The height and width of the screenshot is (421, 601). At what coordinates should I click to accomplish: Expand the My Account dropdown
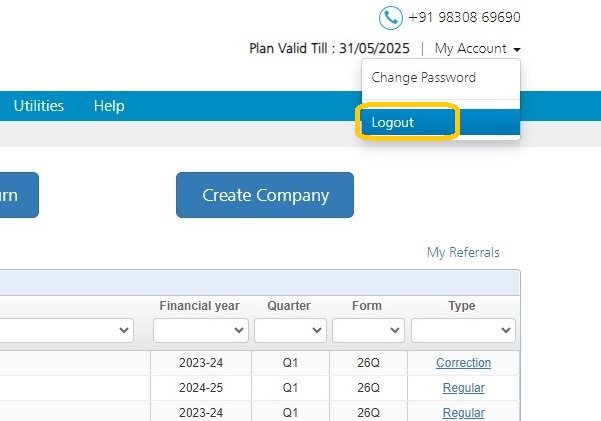point(478,48)
